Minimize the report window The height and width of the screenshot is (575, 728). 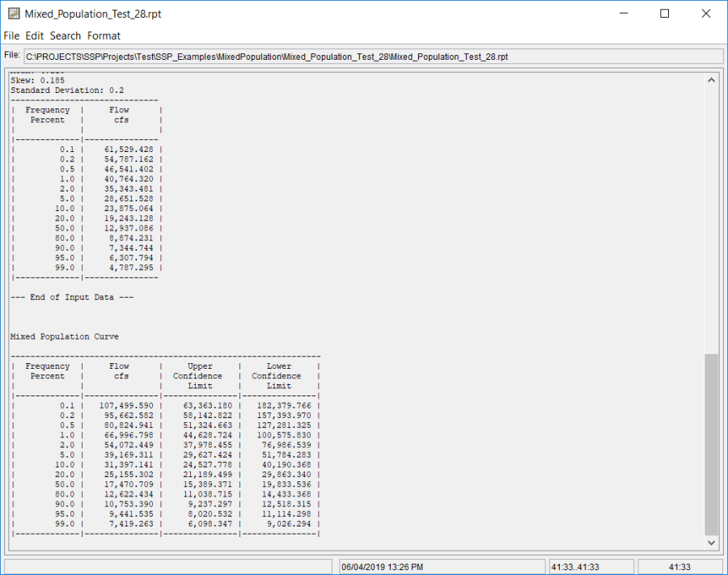tap(624, 14)
